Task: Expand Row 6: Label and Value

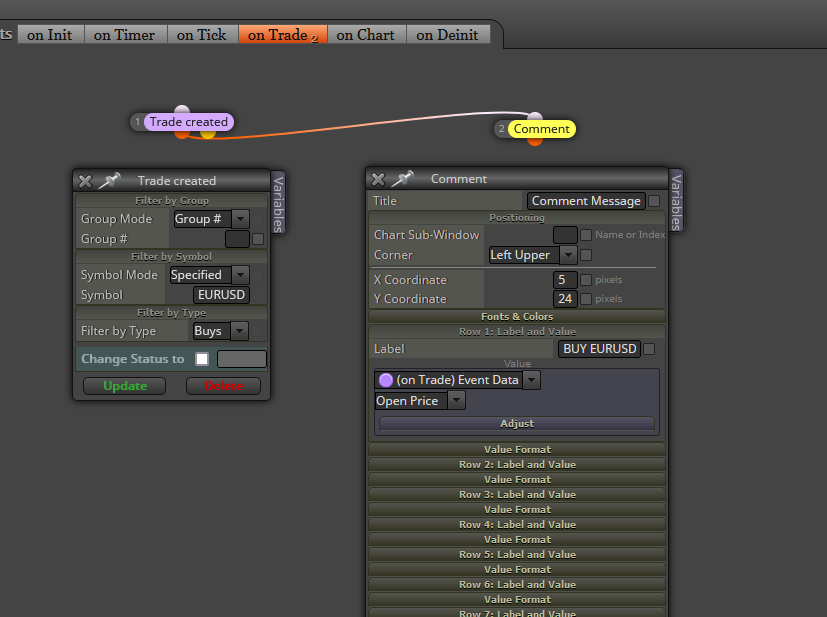Action: [517, 585]
